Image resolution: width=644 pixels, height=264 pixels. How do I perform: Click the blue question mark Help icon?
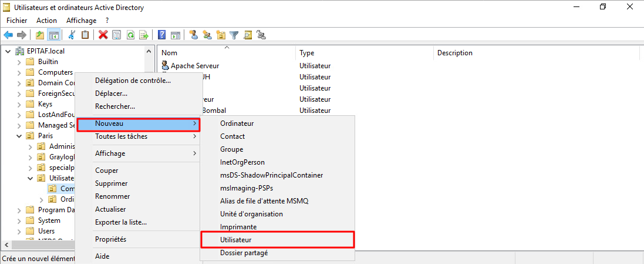tap(161, 35)
